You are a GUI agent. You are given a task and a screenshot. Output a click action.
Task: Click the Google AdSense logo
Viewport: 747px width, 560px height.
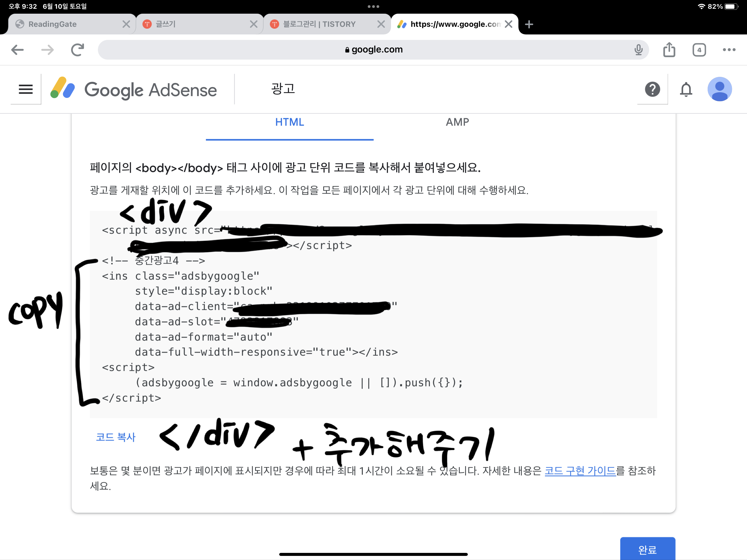[x=134, y=90]
